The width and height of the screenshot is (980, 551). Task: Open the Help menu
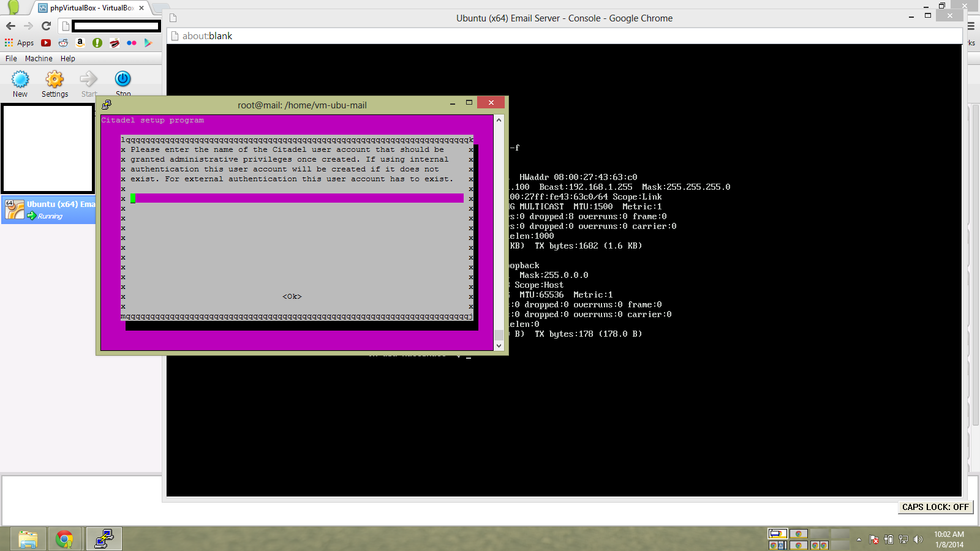tap(67, 59)
